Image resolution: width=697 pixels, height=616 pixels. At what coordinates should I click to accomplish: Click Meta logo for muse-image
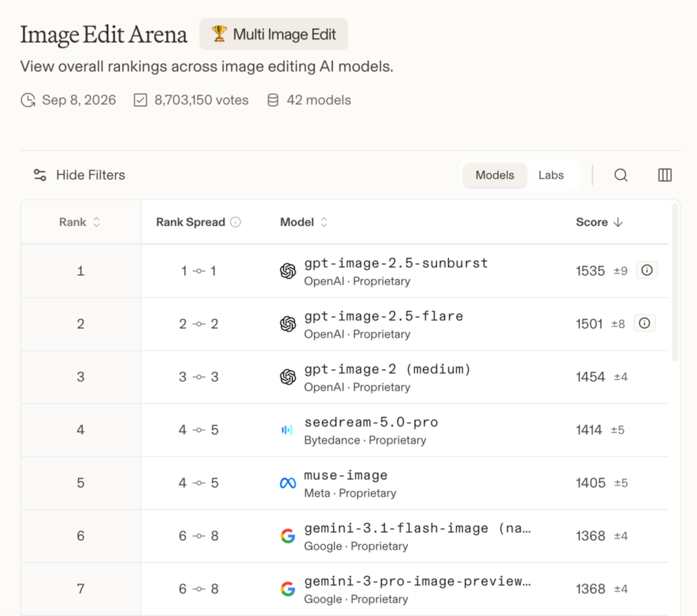[x=288, y=483]
